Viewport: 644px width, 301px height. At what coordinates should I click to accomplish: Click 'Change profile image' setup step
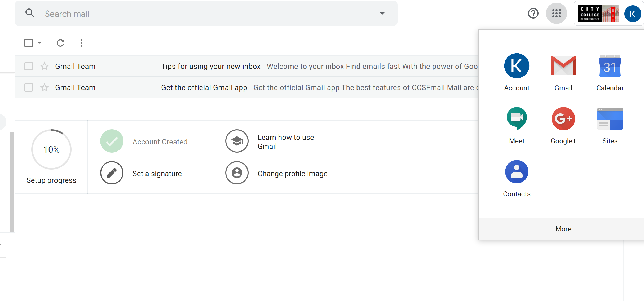point(292,174)
